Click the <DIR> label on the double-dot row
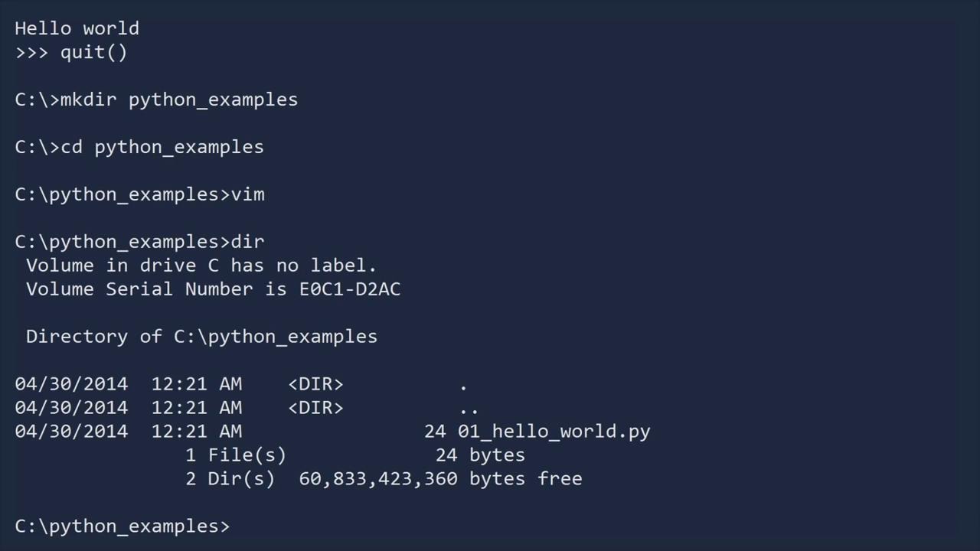This screenshot has width=980, height=551. coord(315,408)
